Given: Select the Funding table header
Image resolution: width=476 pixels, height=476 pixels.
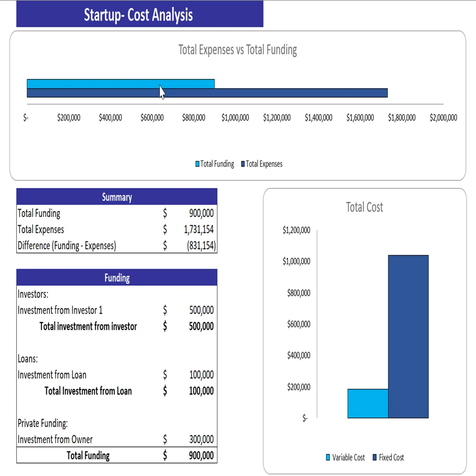Looking at the screenshot, I should (117, 278).
